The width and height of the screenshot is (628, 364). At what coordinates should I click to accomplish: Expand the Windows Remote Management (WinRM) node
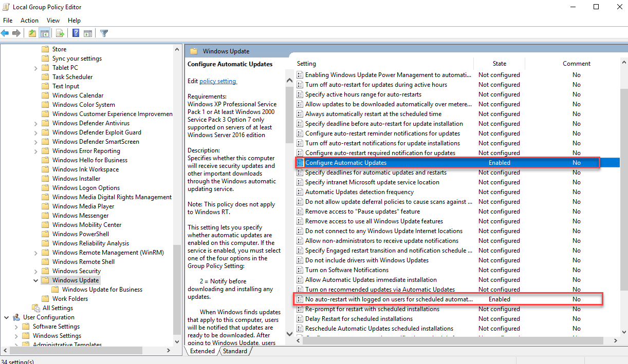pos(35,253)
